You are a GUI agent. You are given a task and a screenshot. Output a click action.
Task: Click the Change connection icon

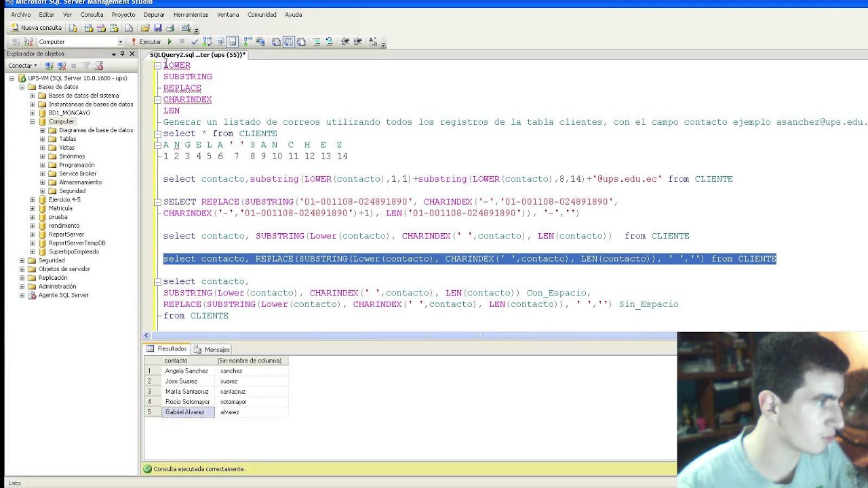click(x=28, y=41)
